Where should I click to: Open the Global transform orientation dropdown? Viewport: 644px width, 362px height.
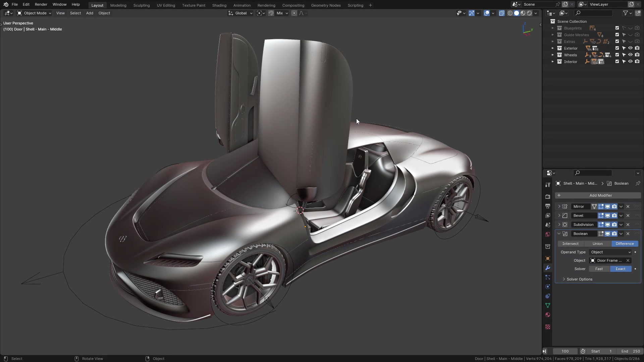(x=240, y=13)
